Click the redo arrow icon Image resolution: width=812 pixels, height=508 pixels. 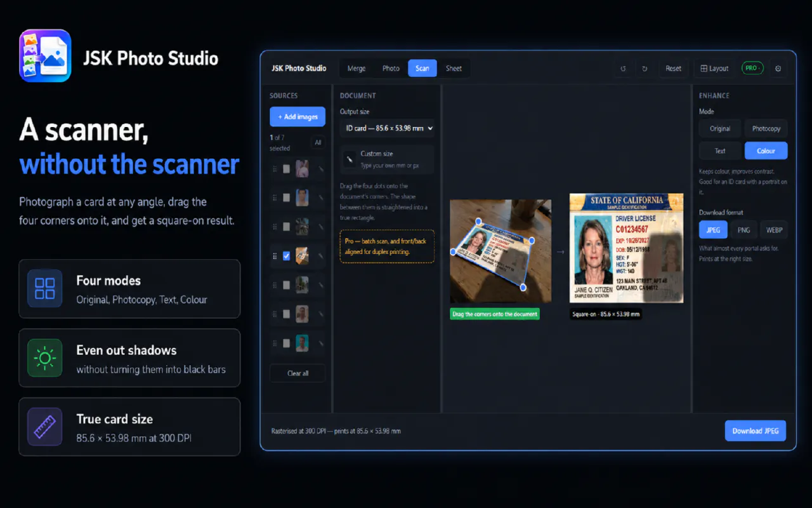point(645,69)
